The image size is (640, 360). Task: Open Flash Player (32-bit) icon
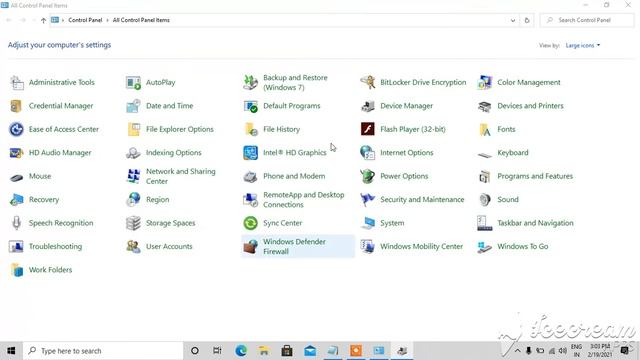click(367, 129)
